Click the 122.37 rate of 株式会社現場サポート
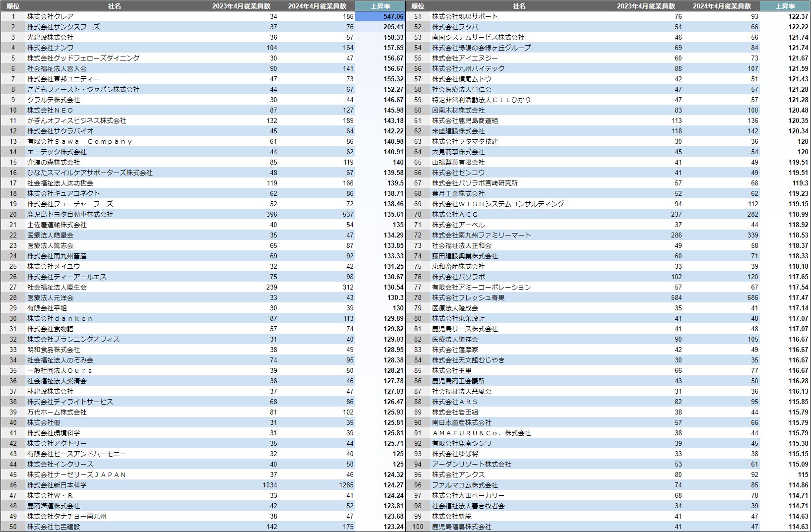Viewport: 811px width, 532px height. pos(798,16)
